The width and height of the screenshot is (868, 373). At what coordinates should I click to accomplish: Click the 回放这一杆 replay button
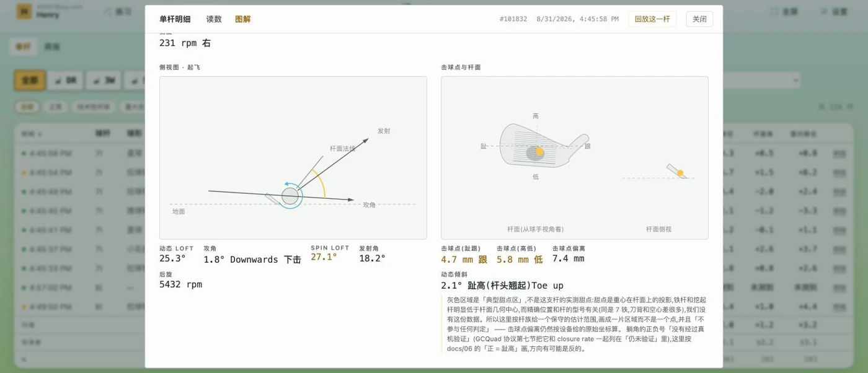pos(652,19)
